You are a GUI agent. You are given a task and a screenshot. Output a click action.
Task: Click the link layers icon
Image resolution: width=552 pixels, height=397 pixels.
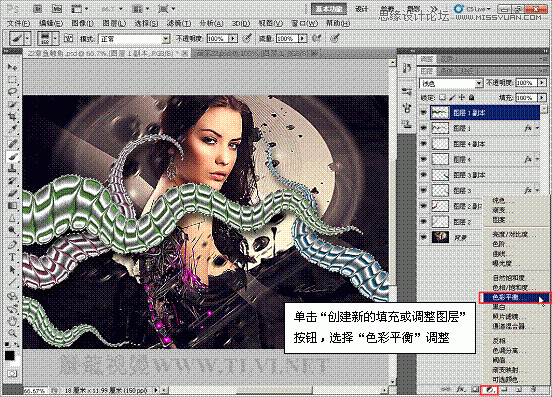tap(445, 390)
